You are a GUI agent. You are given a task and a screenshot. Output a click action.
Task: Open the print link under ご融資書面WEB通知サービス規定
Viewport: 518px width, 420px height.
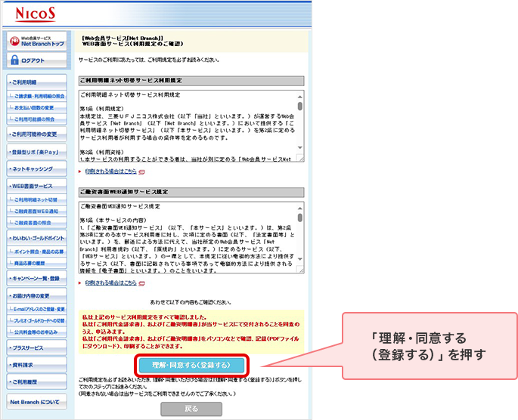pyautogui.click(x=110, y=283)
